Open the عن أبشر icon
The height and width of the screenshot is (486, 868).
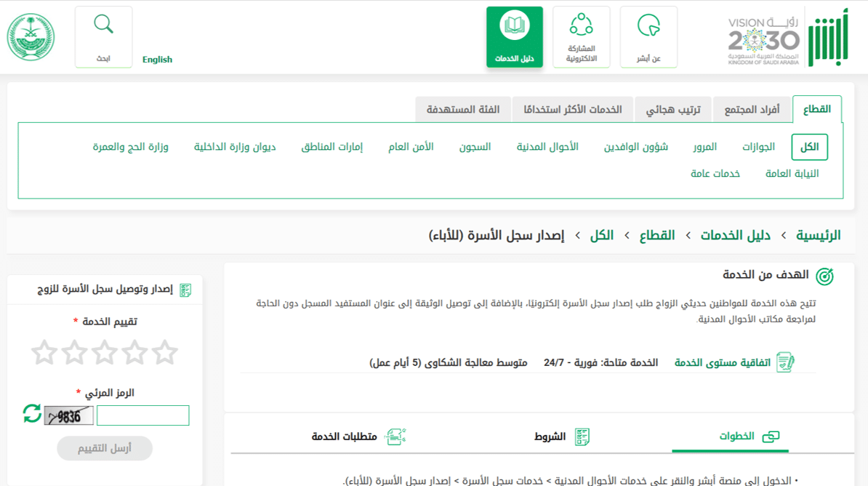click(x=648, y=25)
